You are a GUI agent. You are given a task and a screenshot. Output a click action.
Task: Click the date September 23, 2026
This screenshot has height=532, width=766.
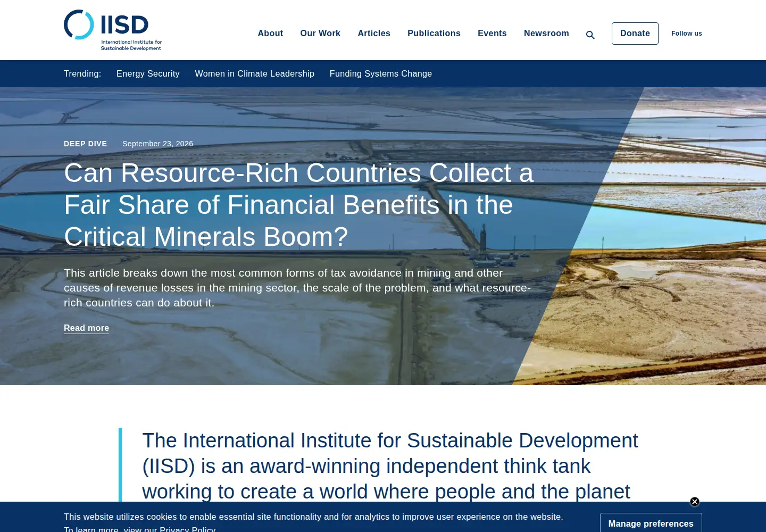coord(157,144)
